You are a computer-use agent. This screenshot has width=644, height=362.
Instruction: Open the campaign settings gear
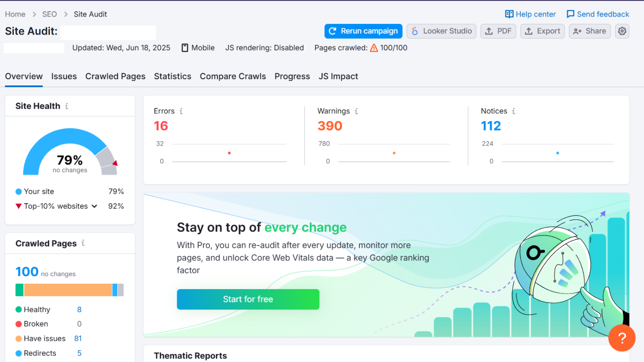[623, 31]
